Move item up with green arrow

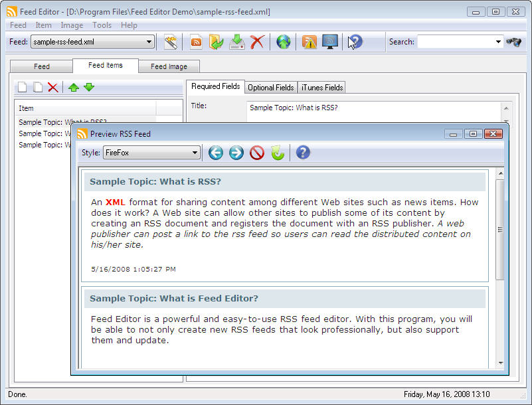[x=73, y=88]
